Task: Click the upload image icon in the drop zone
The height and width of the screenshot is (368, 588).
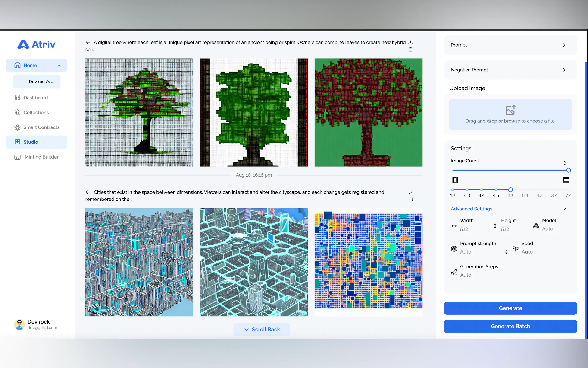Action: click(510, 110)
